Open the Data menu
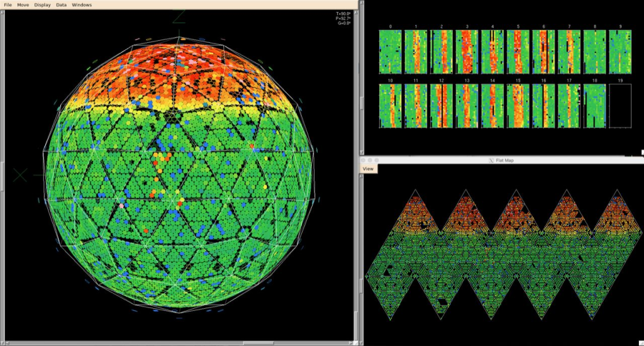This screenshot has height=346, width=644. (x=61, y=5)
